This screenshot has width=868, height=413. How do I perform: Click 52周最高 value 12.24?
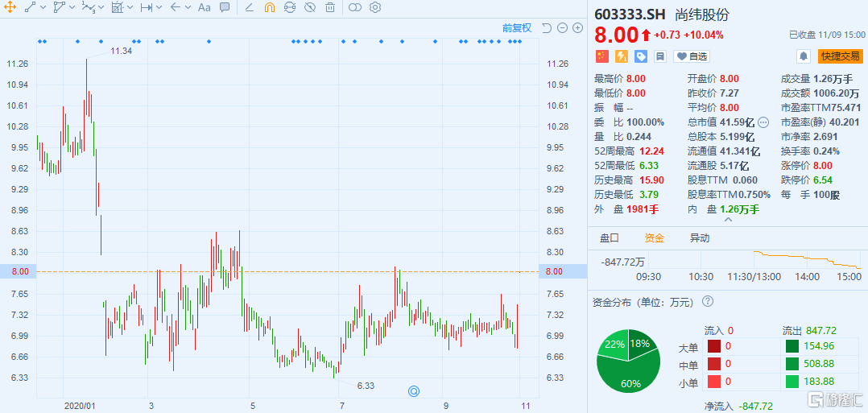(x=651, y=151)
